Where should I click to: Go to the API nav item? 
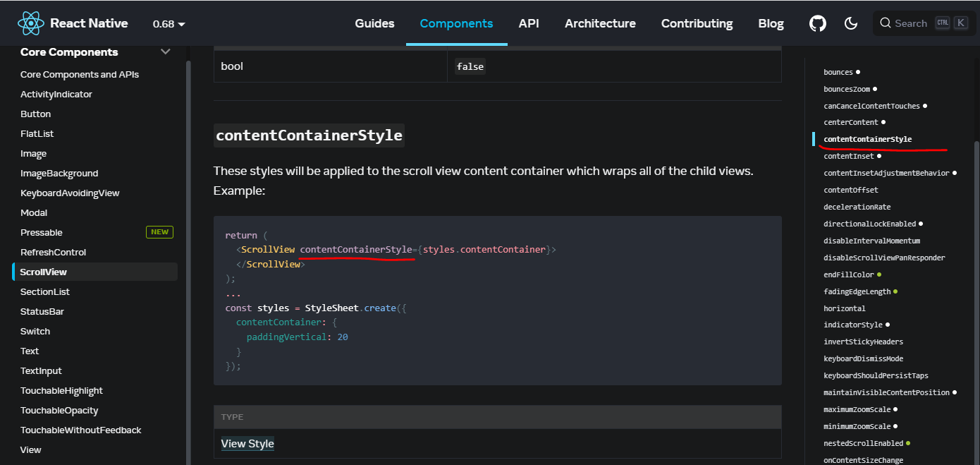coord(529,23)
